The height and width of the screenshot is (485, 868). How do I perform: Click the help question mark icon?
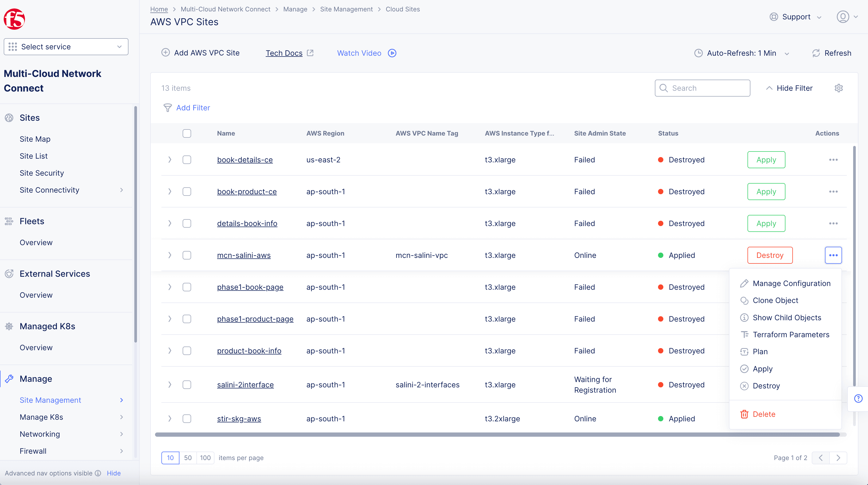pyautogui.click(x=858, y=399)
